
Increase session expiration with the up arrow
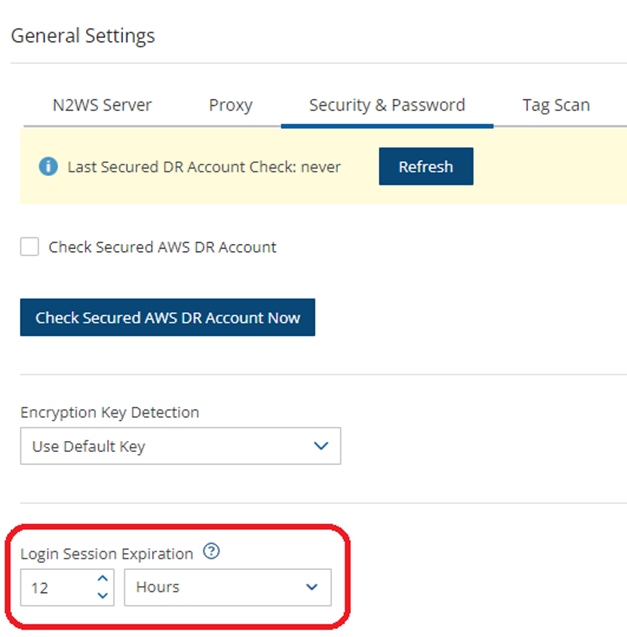pos(102,579)
